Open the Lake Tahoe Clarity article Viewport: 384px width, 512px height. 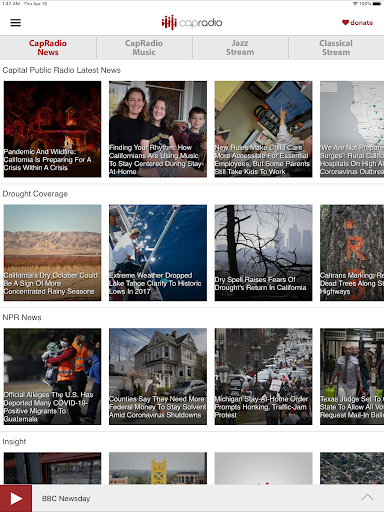click(x=158, y=253)
